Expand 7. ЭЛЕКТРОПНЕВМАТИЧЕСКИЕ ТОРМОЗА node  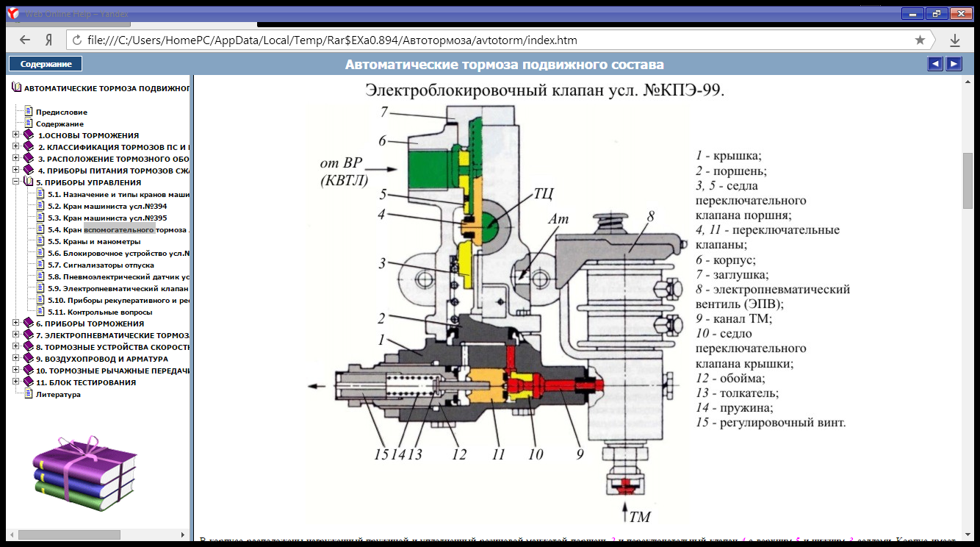coord(16,335)
